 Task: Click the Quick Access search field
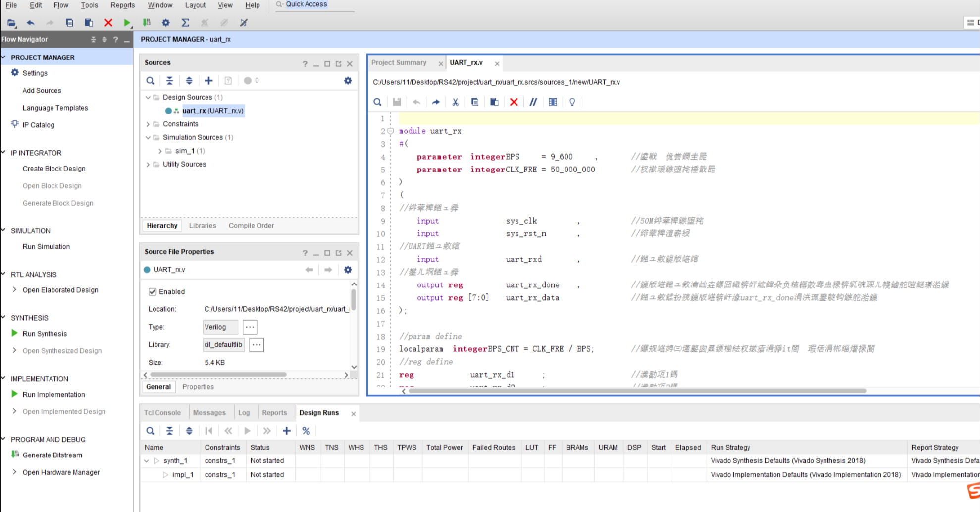[315, 5]
